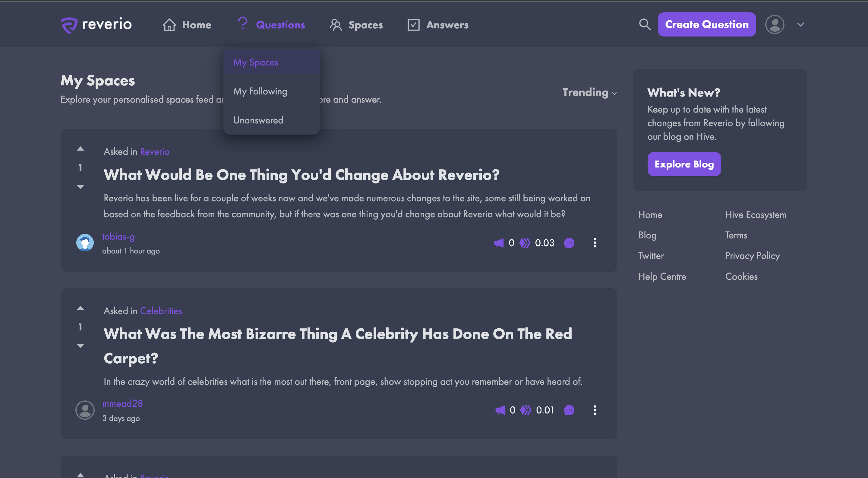868x478 pixels.
Task: Select Unanswered menu entry
Action: click(x=272, y=120)
